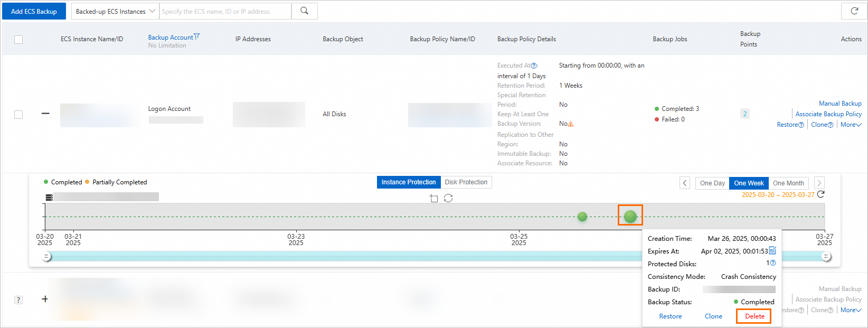Click Clone in the backup point popup
Viewport: 868px width, 328px height.
[713, 316]
